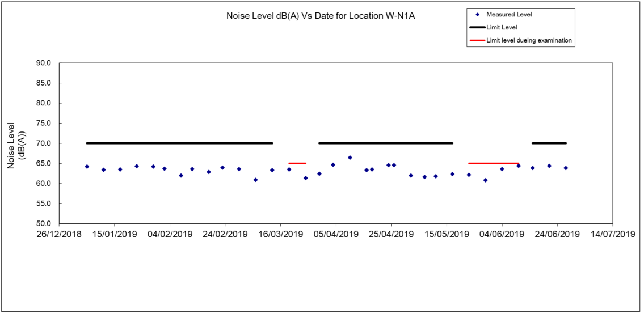Select the black Limit Level legend line sample
This screenshot has width=644, height=314.
[x=477, y=27]
